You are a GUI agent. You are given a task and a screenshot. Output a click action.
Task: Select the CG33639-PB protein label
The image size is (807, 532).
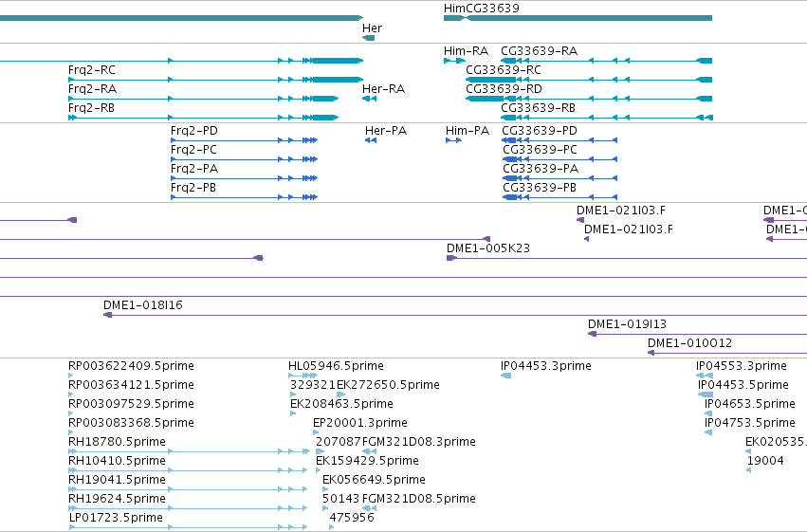[540, 188]
